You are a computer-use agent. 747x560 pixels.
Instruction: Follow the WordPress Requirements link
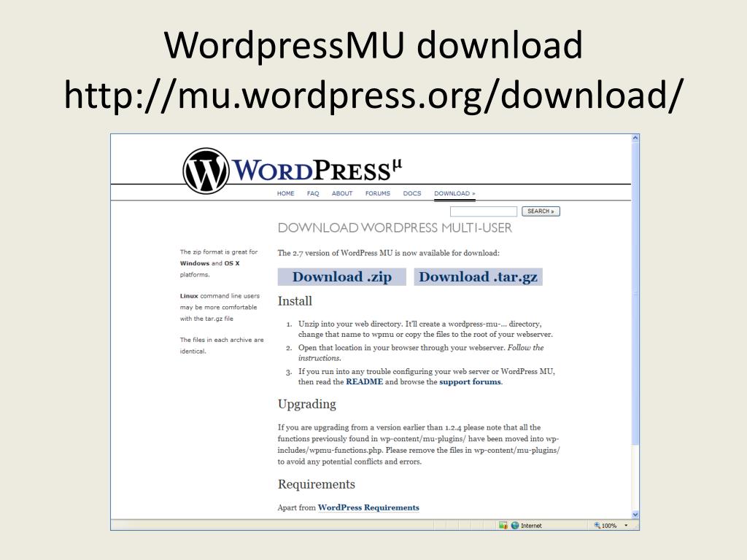pos(368,507)
